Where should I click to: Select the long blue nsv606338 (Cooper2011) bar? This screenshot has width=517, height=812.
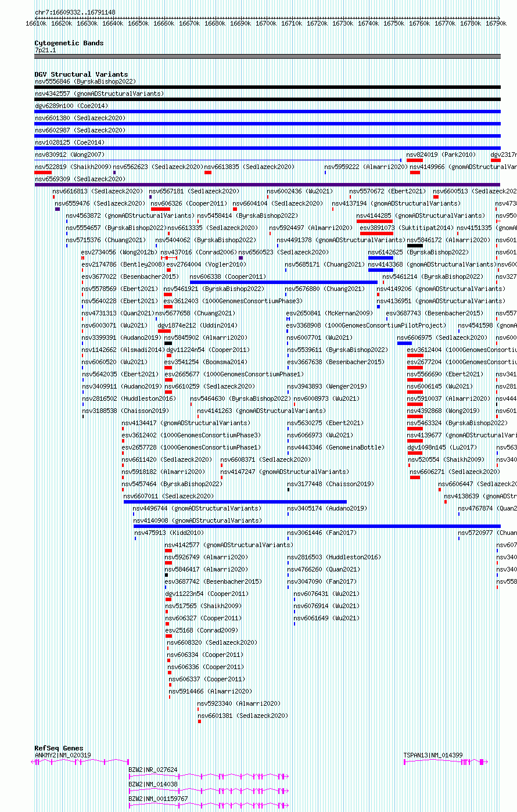coord(283,282)
